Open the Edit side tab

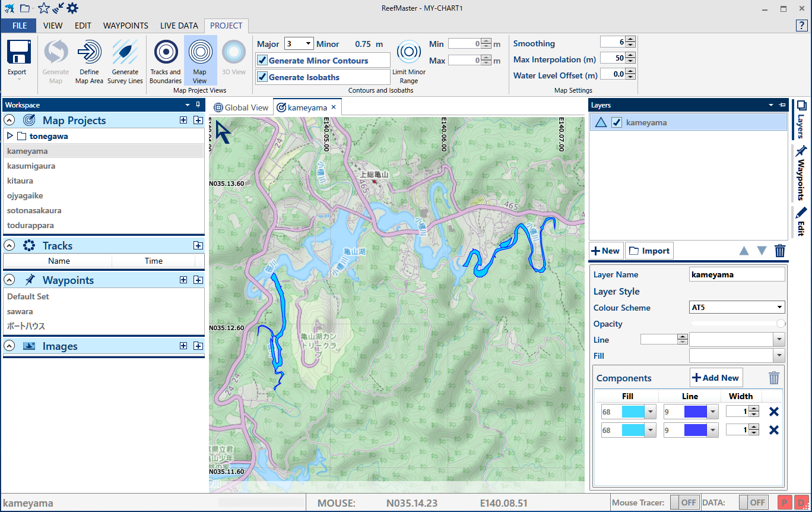point(801,221)
